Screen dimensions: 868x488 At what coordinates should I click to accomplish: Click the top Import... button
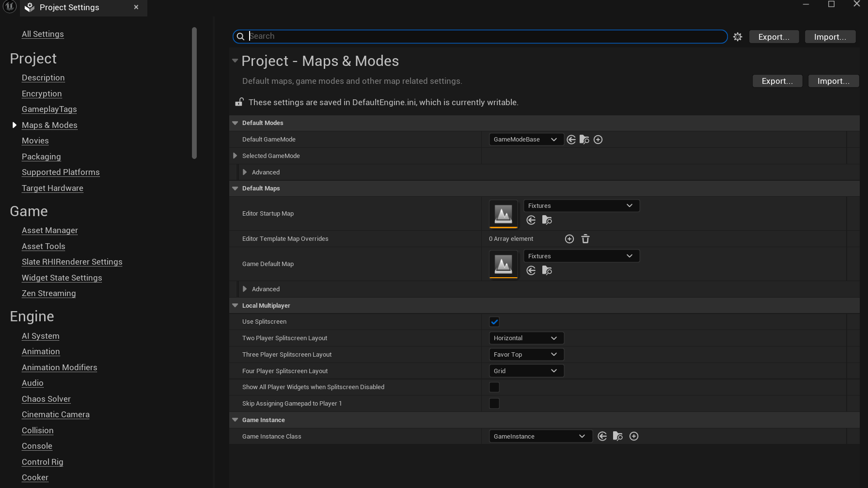[x=830, y=37]
